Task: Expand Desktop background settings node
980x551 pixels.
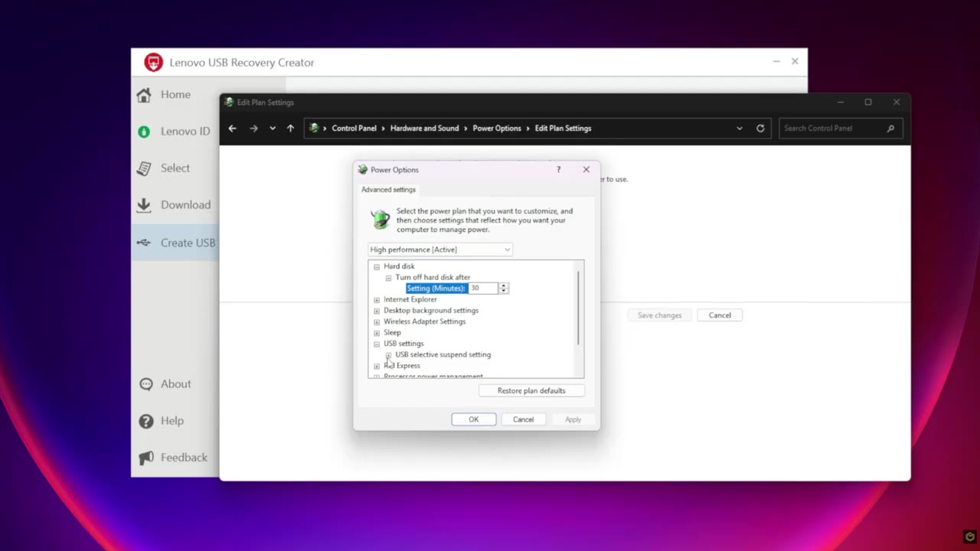Action: click(377, 311)
